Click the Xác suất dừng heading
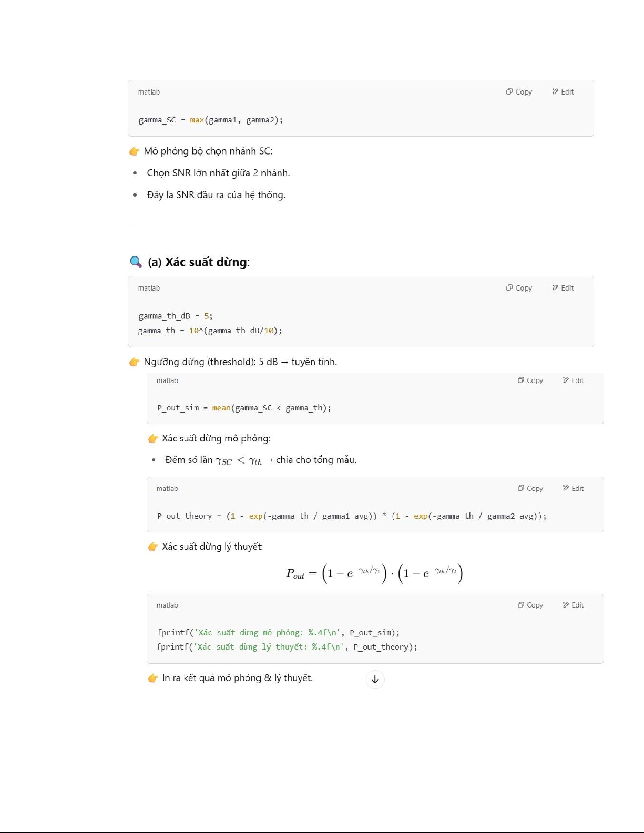 point(199,262)
